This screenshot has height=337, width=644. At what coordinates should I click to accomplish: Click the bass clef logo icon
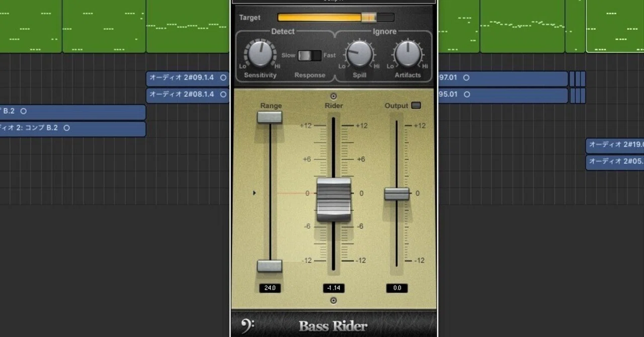(x=247, y=326)
